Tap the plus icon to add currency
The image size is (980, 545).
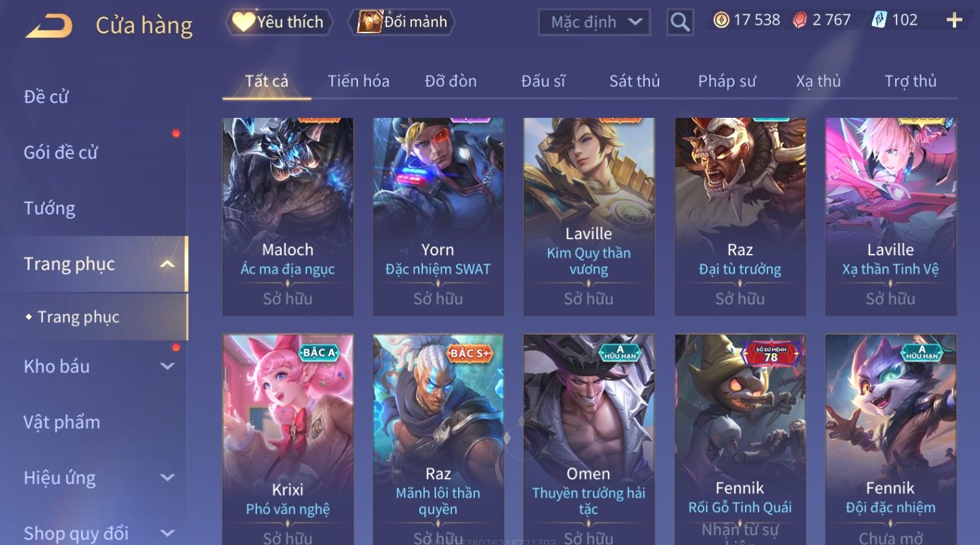pyautogui.click(x=954, y=21)
